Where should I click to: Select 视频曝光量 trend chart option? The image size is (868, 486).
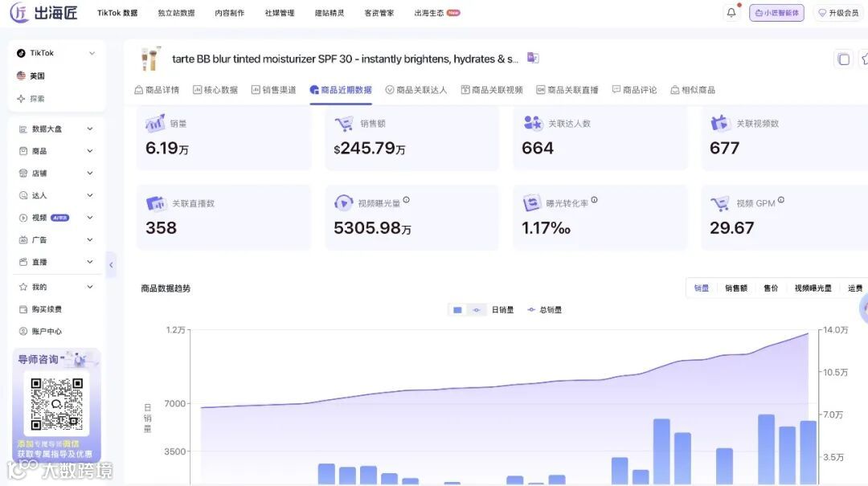point(813,288)
